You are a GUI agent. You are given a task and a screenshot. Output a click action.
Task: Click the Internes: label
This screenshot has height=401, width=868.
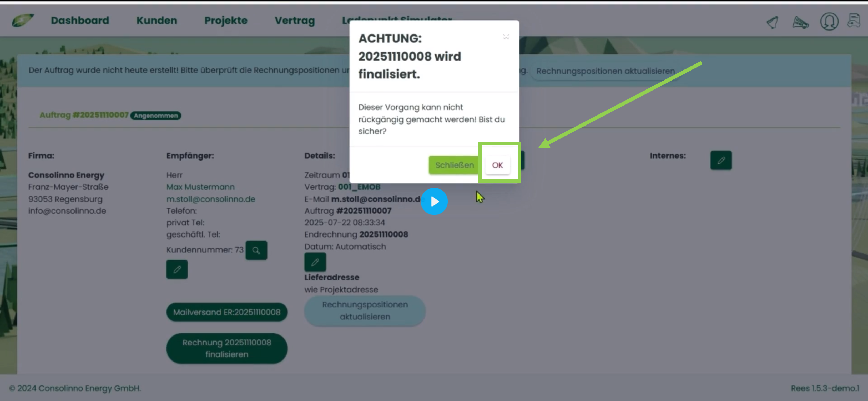668,156
